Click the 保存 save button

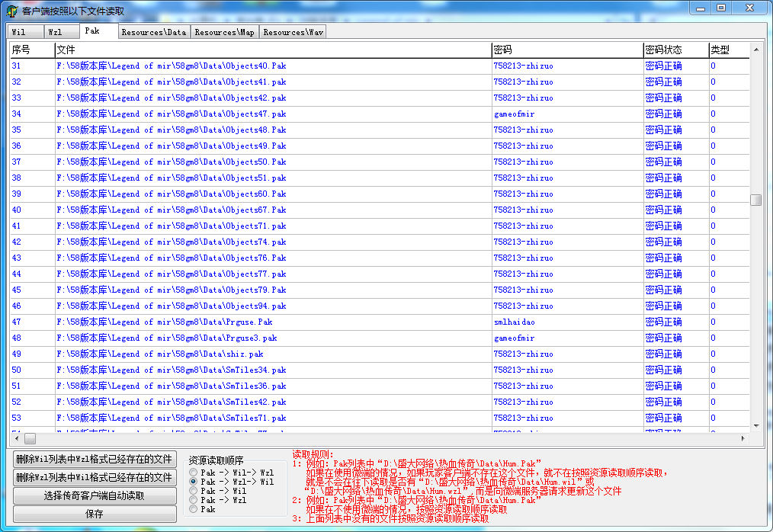(x=95, y=514)
